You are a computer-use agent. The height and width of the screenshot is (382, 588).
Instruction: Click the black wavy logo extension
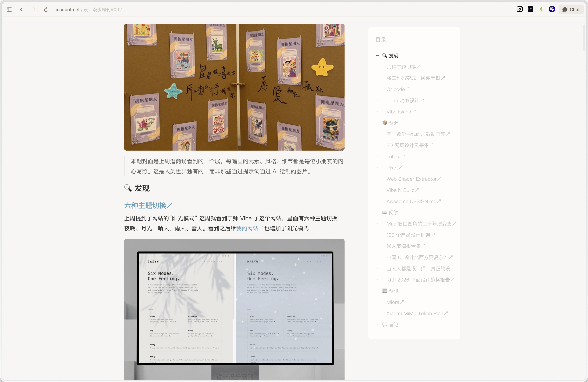click(530, 9)
